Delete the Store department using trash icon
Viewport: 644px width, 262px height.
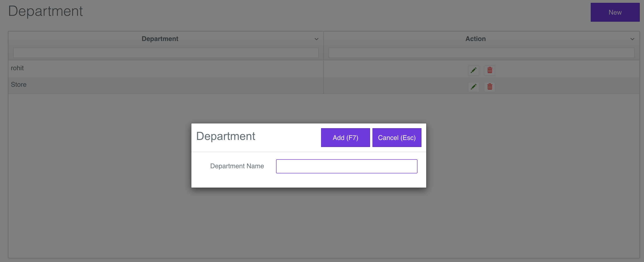click(490, 87)
